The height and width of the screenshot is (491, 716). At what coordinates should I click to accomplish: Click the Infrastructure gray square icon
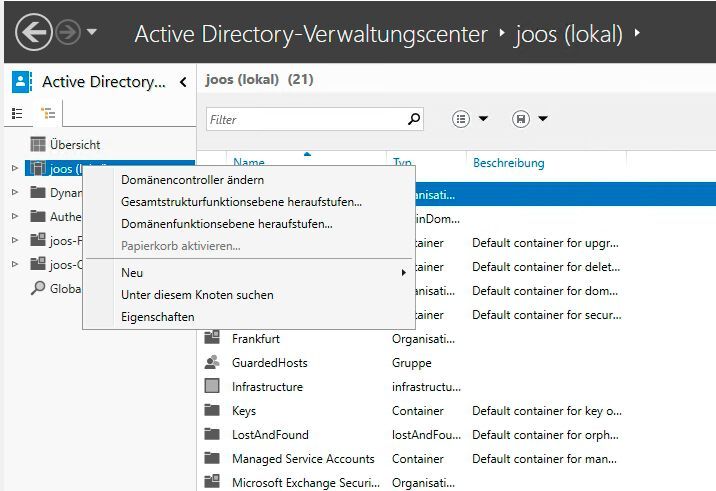(212, 386)
